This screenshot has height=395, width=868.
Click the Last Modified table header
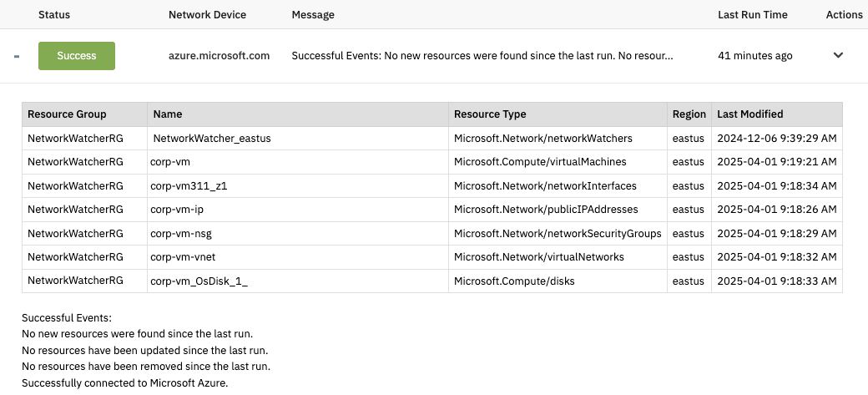click(x=749, y=114)
